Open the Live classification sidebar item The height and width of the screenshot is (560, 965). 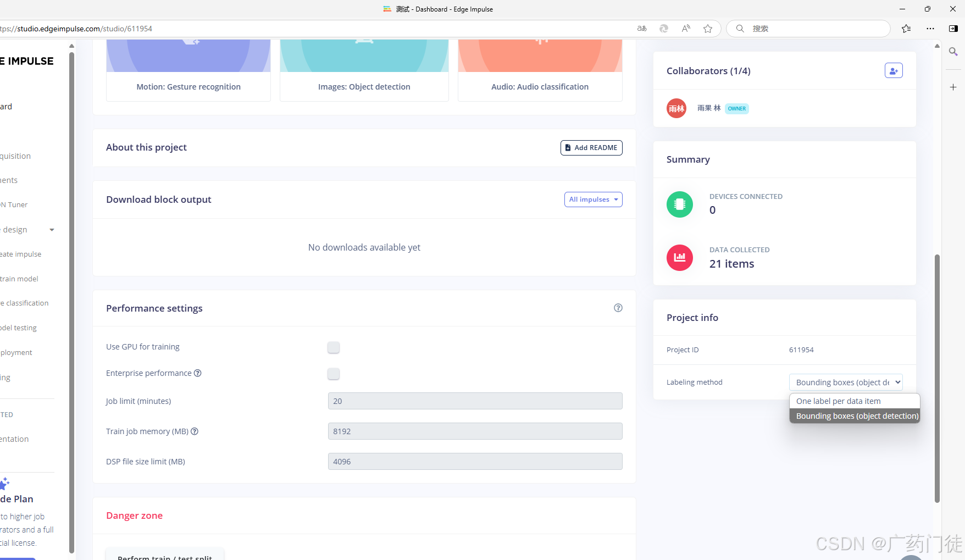coord(24,303)
